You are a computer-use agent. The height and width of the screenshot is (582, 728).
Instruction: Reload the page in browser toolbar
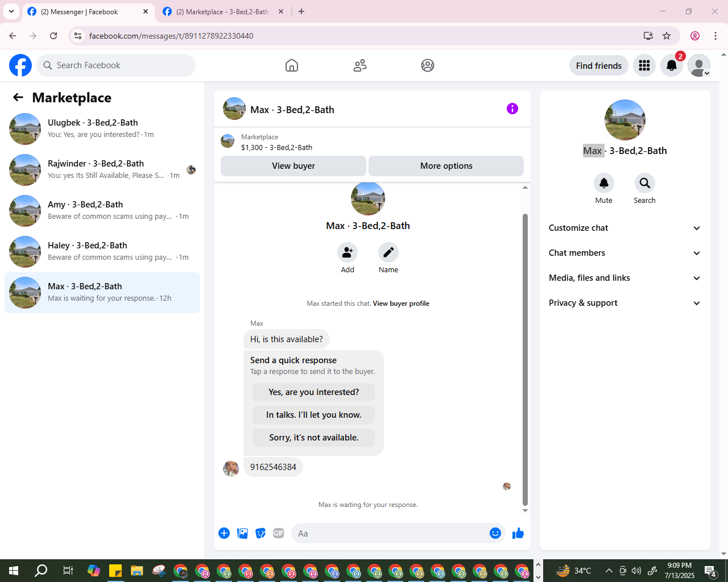(53, 36)
